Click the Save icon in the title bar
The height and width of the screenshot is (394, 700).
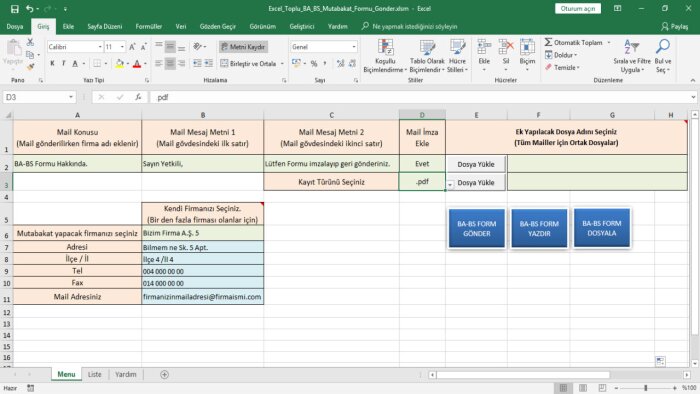(14, 8)
